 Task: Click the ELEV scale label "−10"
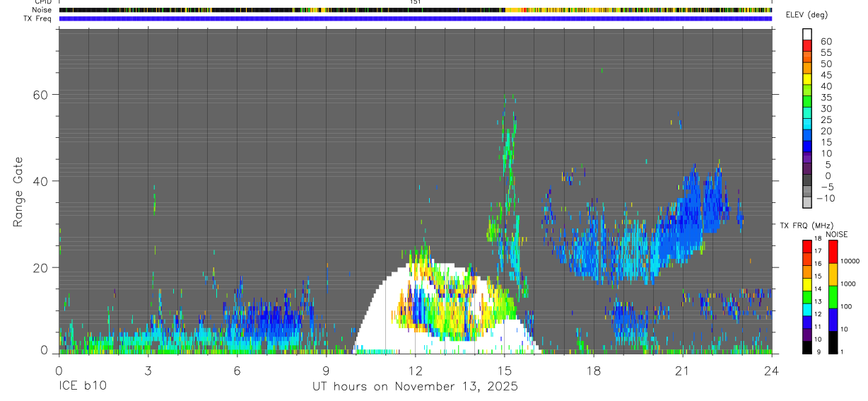click(826, 198)
